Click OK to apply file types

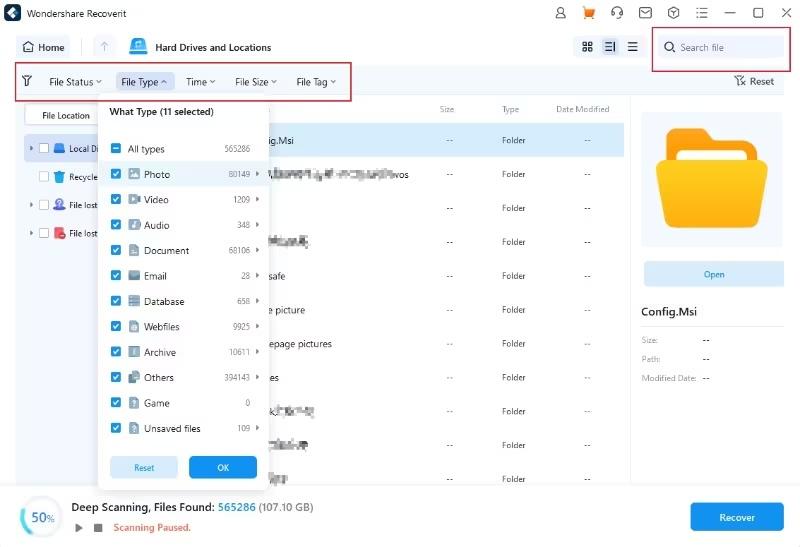click(223, 467)
